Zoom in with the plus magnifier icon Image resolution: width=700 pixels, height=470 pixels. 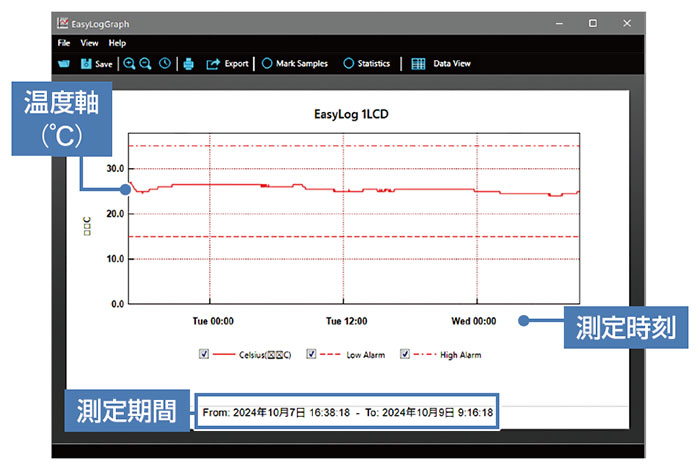tap(129, 64)
